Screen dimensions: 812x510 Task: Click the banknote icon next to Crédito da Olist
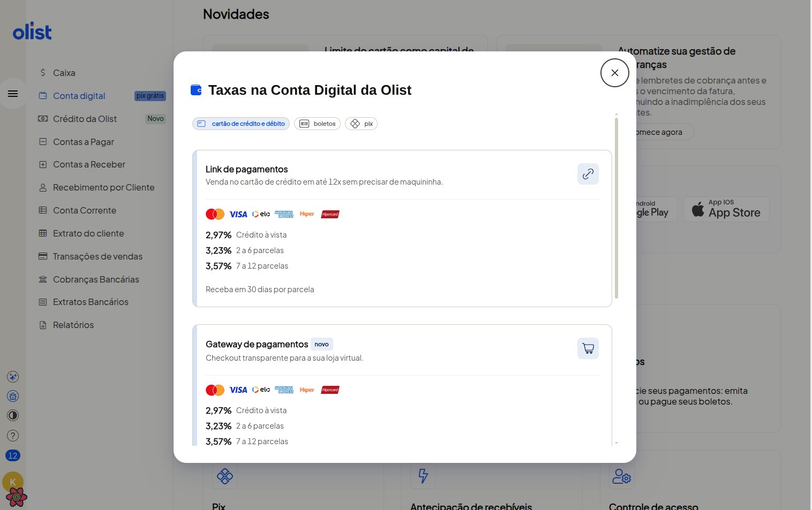point(43,118)
